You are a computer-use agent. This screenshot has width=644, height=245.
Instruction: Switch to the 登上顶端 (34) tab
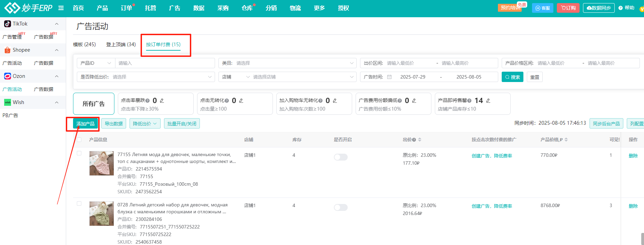click(x=121, y=44)
